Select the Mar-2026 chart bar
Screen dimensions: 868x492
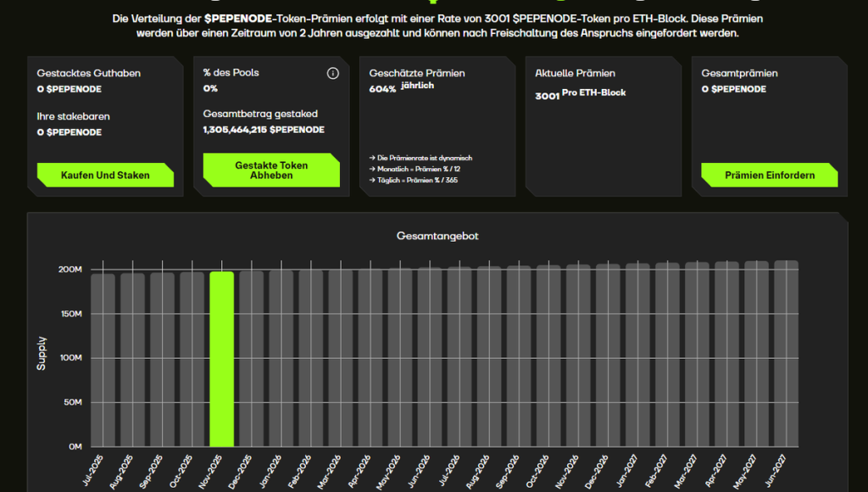341,357
